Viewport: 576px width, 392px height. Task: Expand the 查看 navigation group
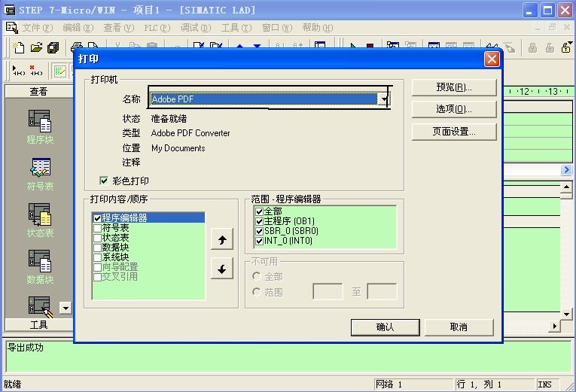[x=38, y=91]
